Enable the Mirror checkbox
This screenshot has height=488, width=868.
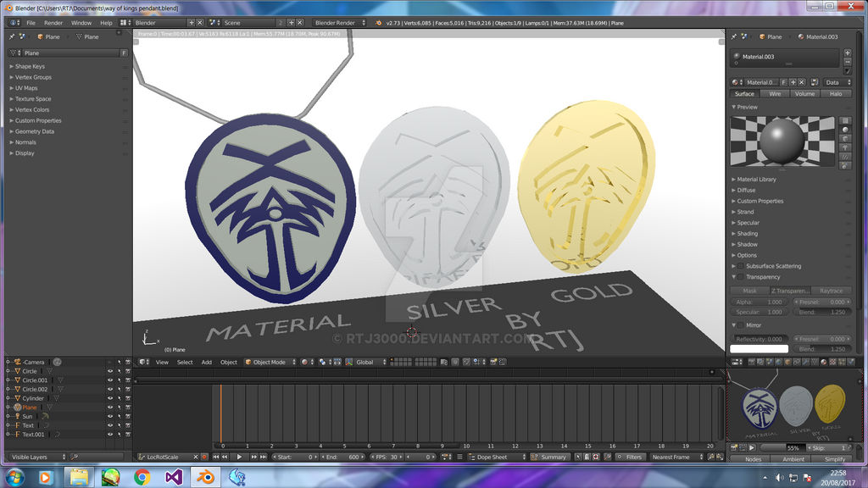coord(741,325)
